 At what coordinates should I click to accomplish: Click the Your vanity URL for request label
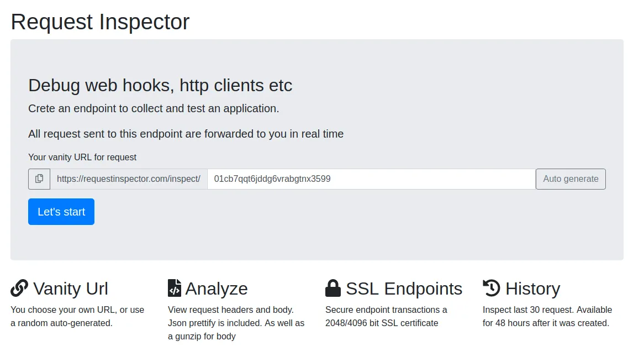[x=82, y=157]
